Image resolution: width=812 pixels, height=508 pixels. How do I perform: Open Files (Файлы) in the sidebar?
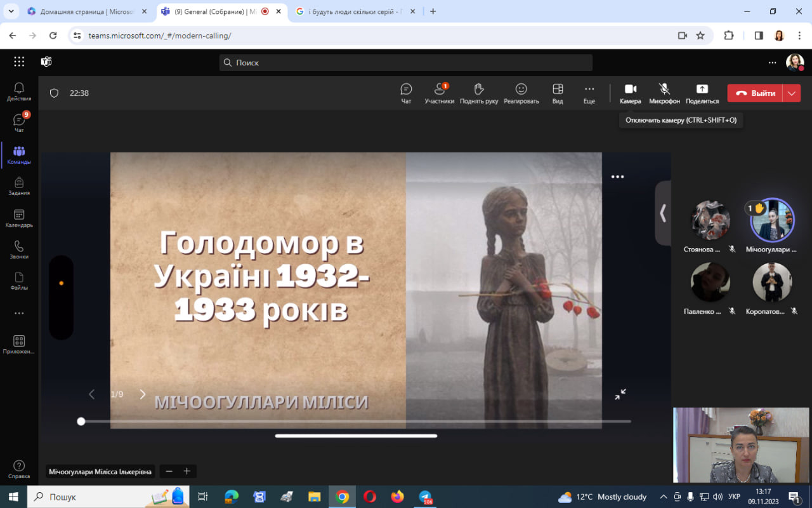pos(19,281)
